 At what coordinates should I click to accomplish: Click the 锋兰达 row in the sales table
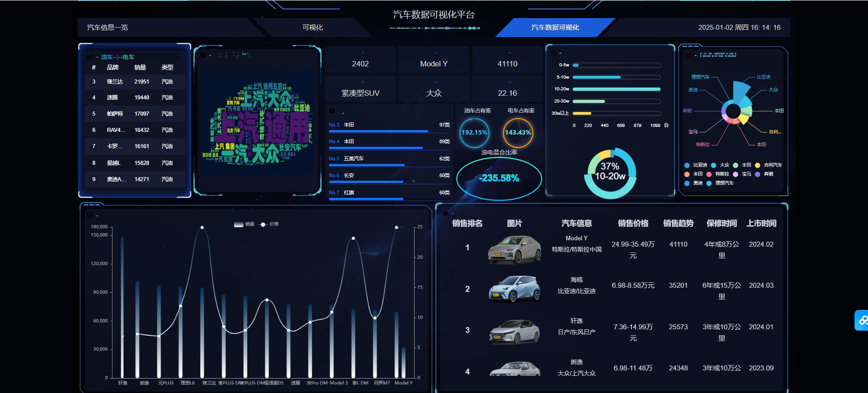pos(135,82)
